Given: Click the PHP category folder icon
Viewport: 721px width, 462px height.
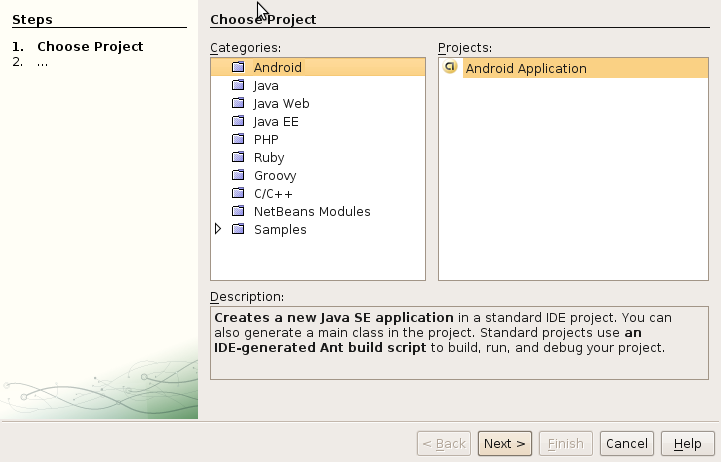Looking at the screenshot, I should (238, 140).
